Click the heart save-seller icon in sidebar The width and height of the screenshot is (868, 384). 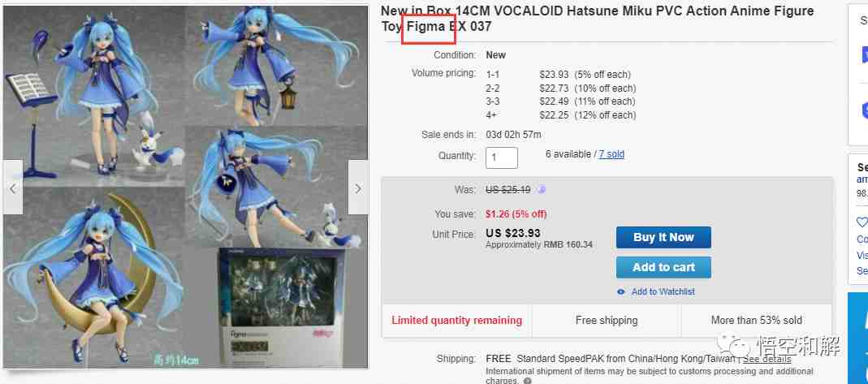(862, 222)
